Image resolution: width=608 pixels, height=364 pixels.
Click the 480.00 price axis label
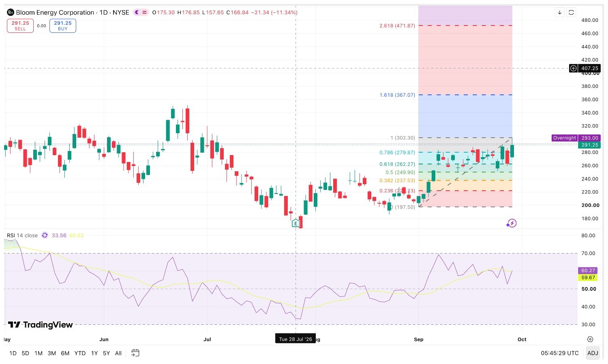(x=590, y=20)
